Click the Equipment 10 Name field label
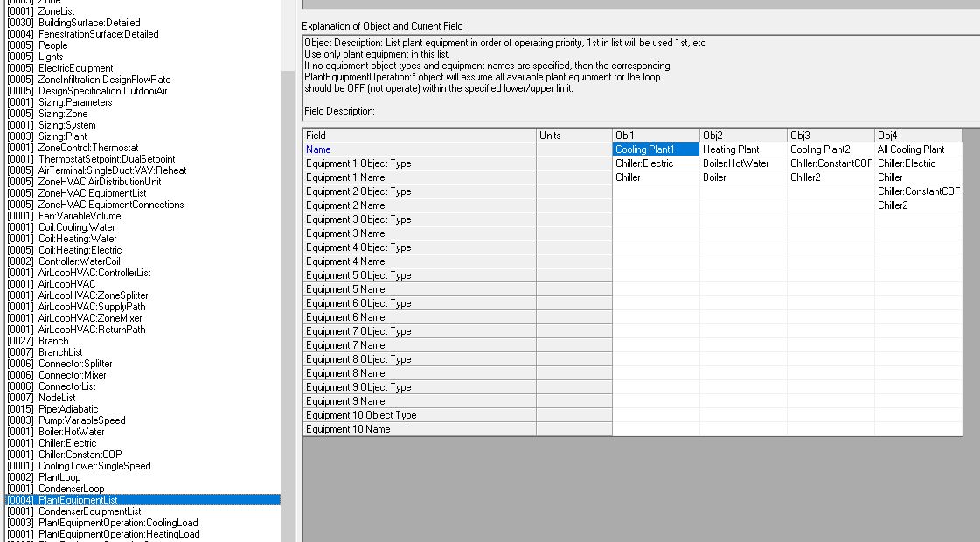 tap(419, 429)
